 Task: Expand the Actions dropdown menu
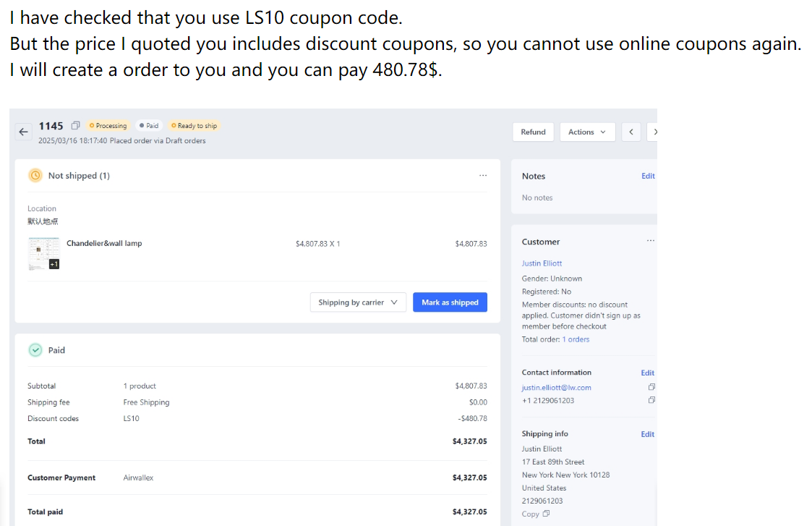586,132
